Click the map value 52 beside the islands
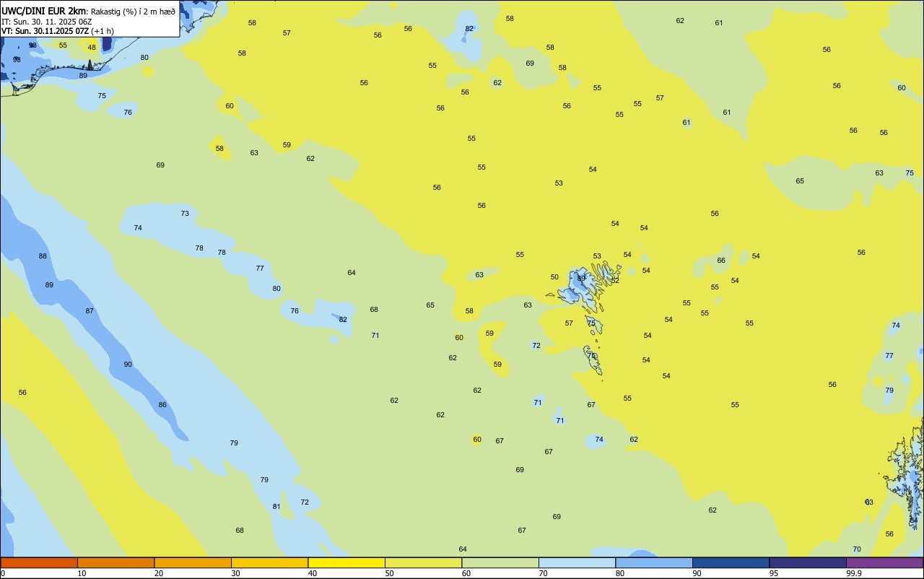924x579 pixels. [615, 280]
